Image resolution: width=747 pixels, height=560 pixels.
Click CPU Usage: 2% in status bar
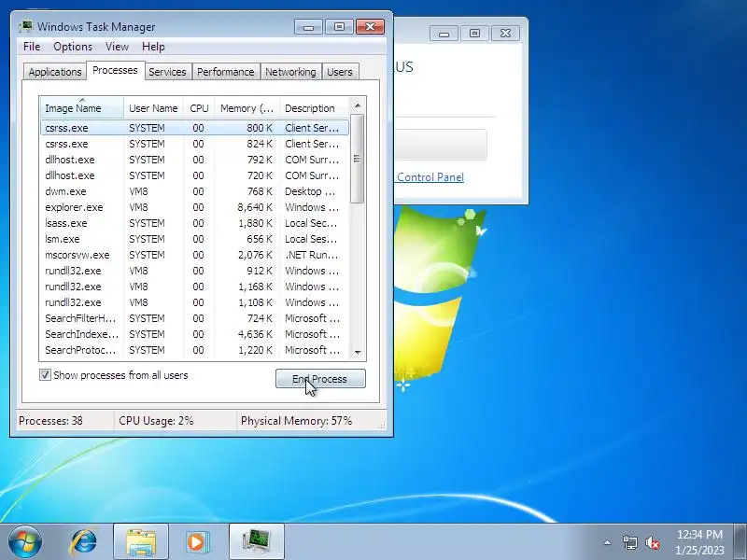pos(156,421)
